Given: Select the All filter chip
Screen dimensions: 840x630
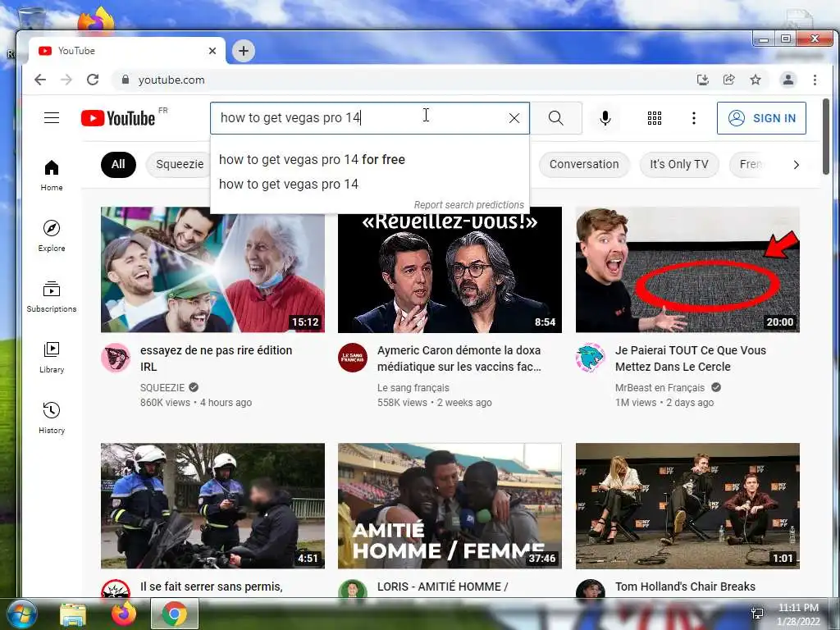Looking at the screenshot, I should point(118,164).
